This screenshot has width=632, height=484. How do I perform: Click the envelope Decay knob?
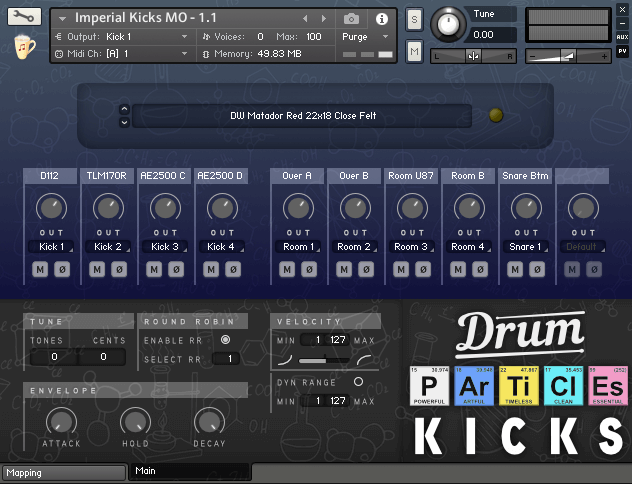click(209, 423)
